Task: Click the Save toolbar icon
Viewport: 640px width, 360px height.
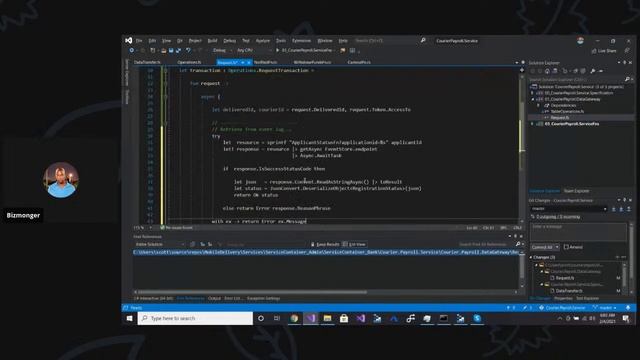Action: click(171, 50)
